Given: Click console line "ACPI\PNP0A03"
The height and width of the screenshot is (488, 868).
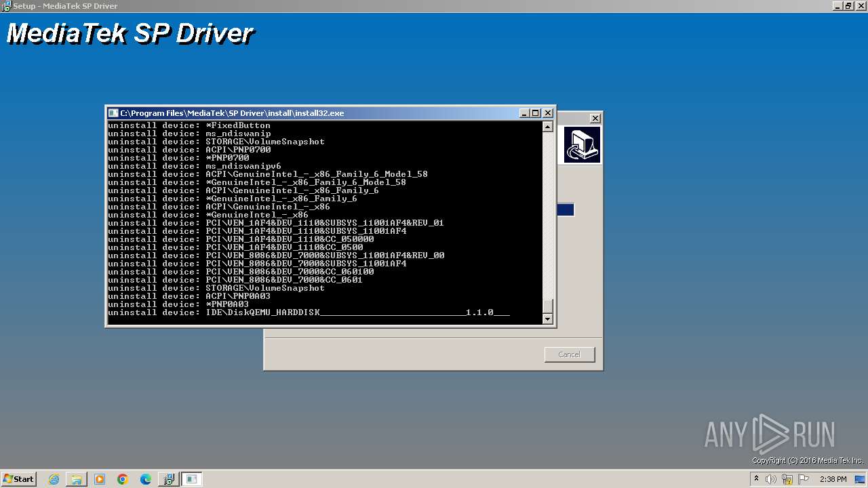Looking at the screenshot, I should pos(238,296).
